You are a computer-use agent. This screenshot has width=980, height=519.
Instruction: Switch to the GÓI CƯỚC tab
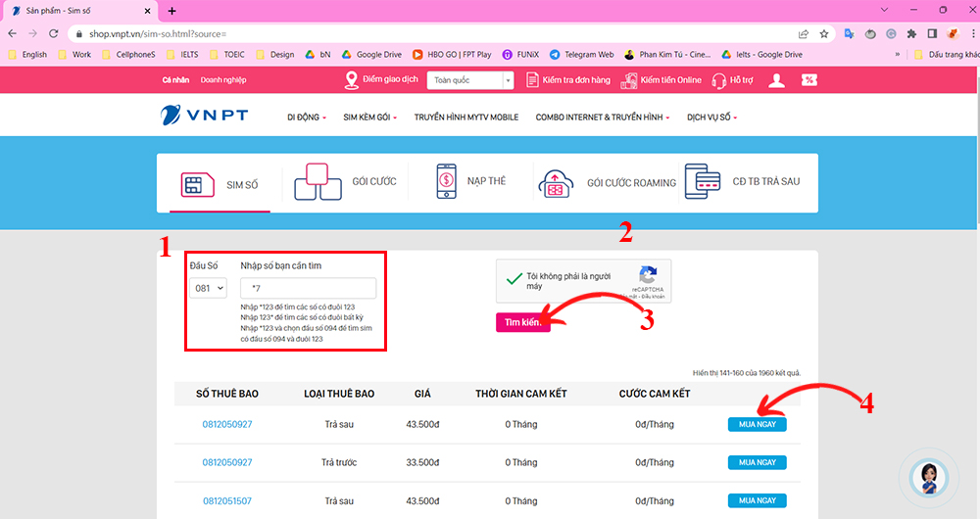pos(345,182)
